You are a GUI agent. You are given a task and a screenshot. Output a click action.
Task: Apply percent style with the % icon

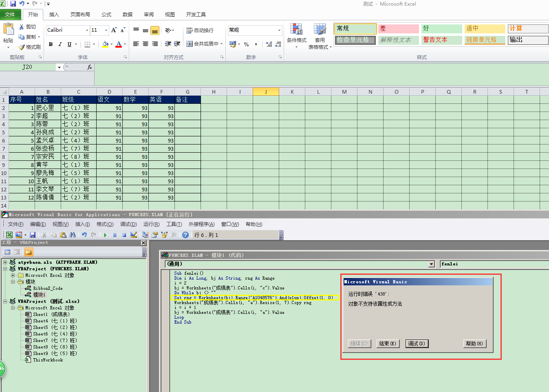[x=247, y=44]
